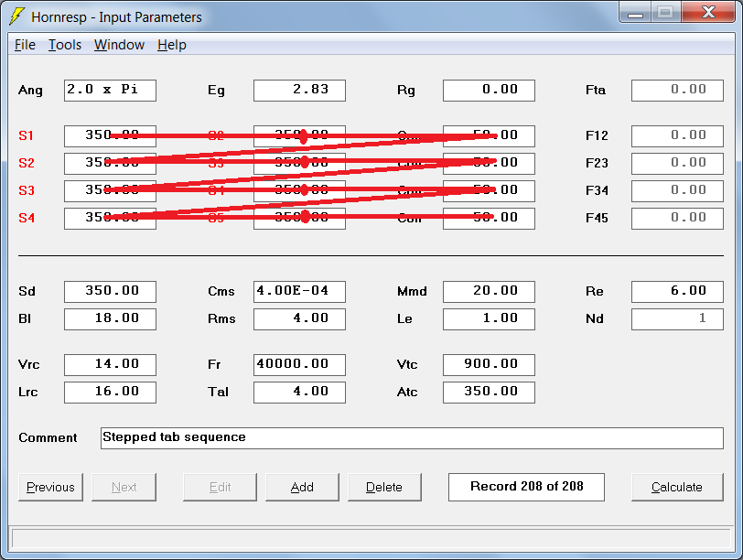Select the Eg input field

pos(299,90)
